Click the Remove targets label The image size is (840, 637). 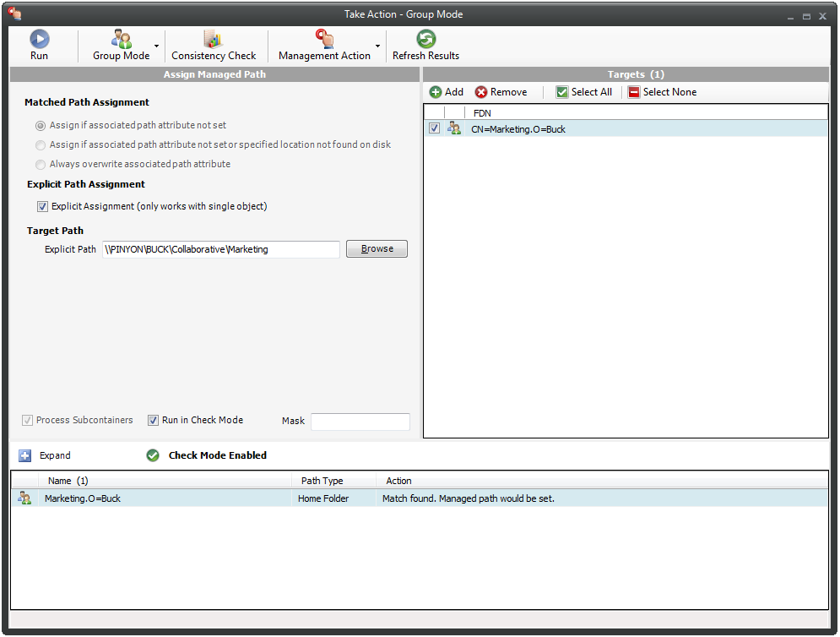(x=508, y=92)
